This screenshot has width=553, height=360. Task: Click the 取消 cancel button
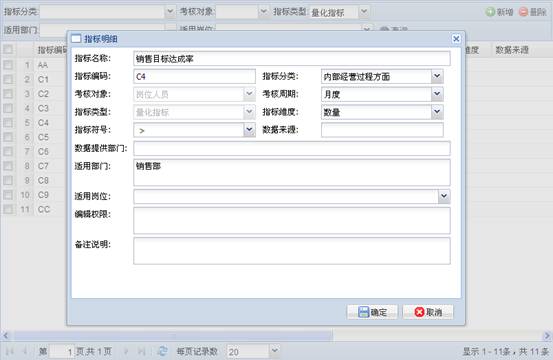click(428, 312)
